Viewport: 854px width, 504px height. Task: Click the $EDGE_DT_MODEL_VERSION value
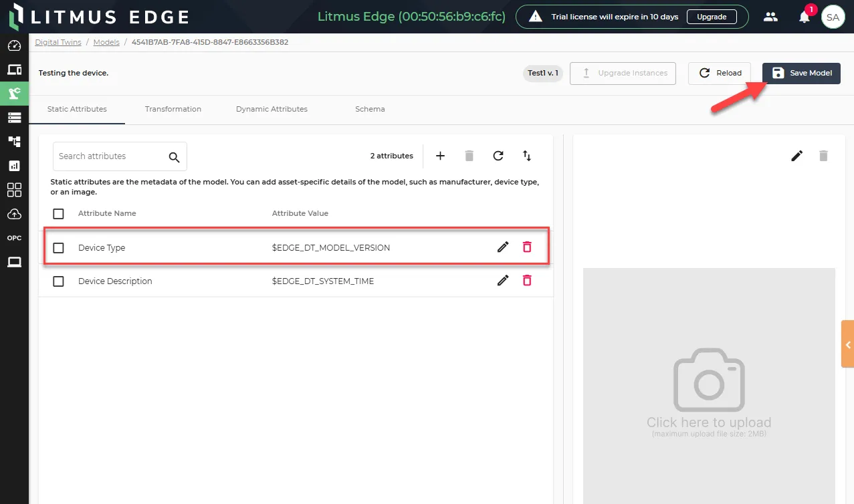tap(331, 248)
